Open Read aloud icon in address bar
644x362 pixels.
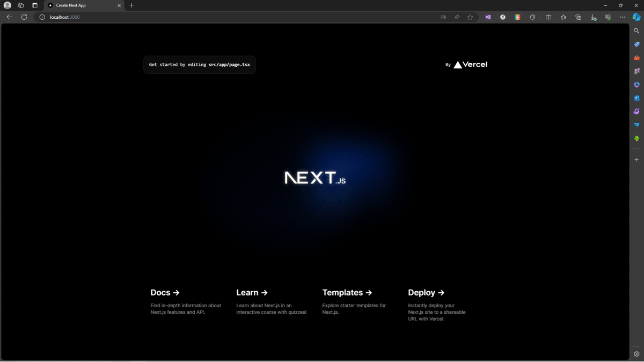point(457,17)
